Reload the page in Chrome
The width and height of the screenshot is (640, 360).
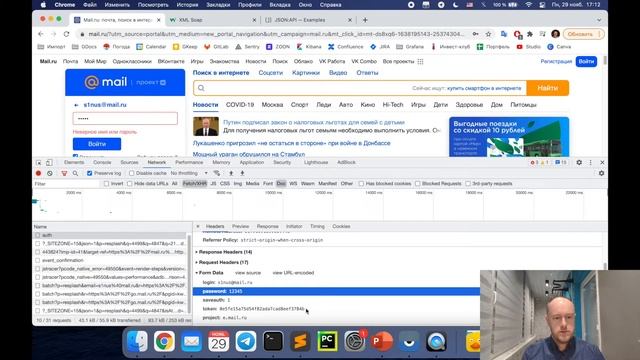[67, 34]
